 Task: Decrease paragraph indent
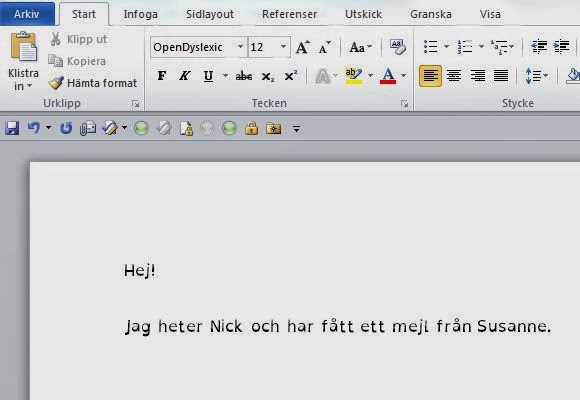pos(539,47)
